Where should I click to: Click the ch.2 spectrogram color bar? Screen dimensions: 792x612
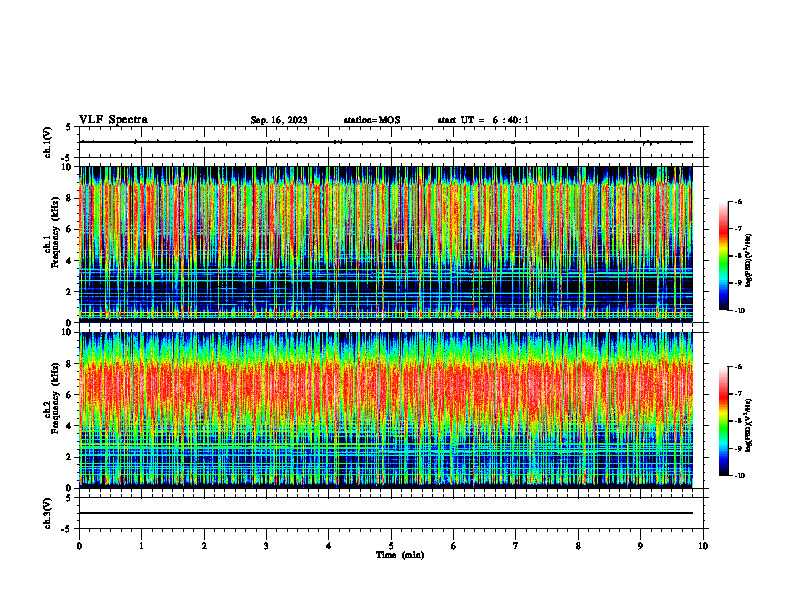coord(723,421)
